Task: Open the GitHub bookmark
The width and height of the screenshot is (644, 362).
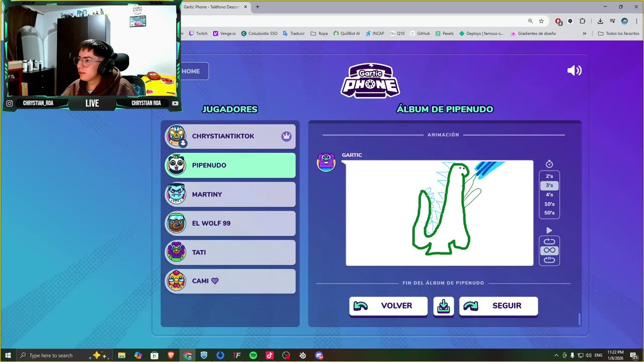Action: 420,34
